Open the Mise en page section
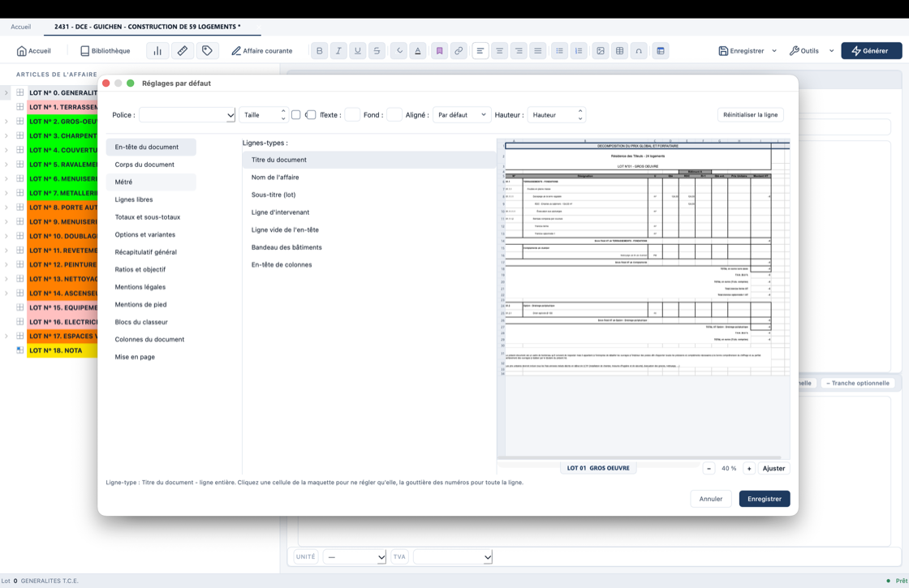The height and width of the screenshot is (588, 909). pyautogui.click(x=151, y=357)
